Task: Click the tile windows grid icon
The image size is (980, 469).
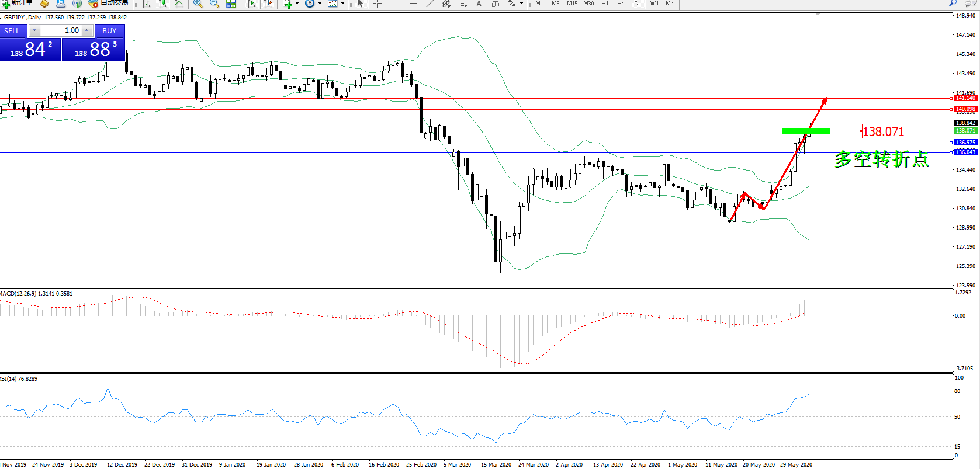Action: point(231,4)
